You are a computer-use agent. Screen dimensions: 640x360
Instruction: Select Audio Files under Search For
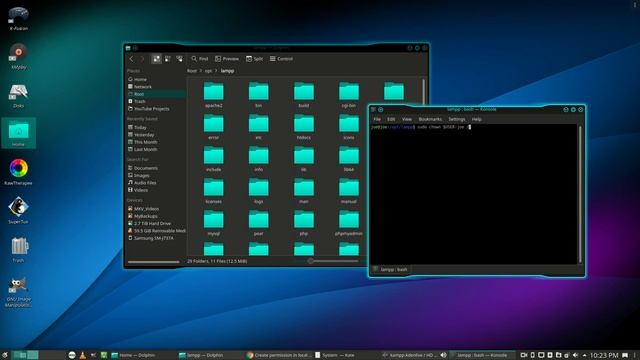(156, 183)
